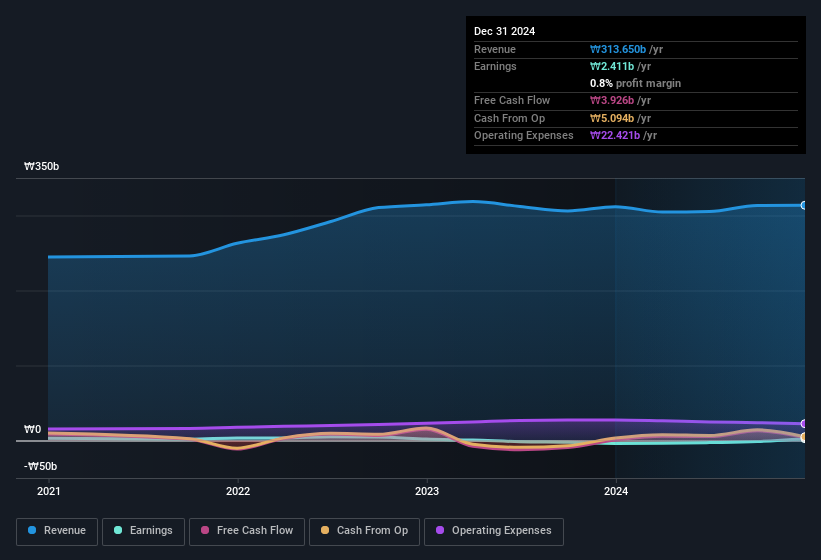Click the 2024 x-axis label
Image resolution: width=821 pixels, height=560 pixels.
(616, 491)
